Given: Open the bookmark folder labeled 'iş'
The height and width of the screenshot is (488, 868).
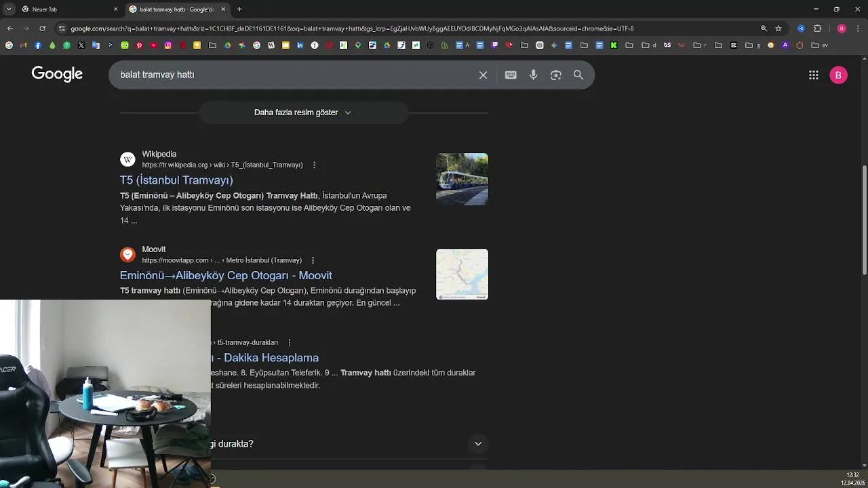Looking at the screenshot, I should 753,45.
